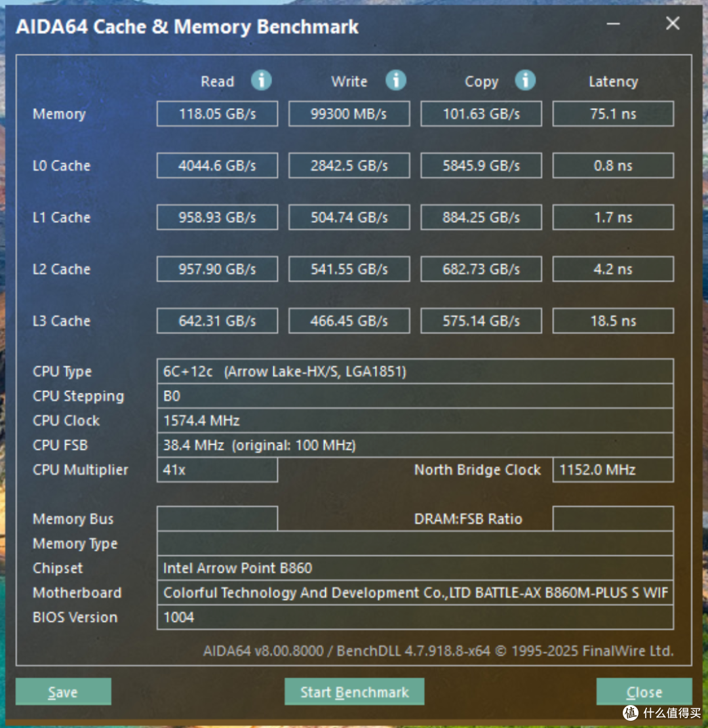Screen dimensions: 708x728
Task: Click CPU Clock field 1574.4 MHz
Action: (415, 420)
